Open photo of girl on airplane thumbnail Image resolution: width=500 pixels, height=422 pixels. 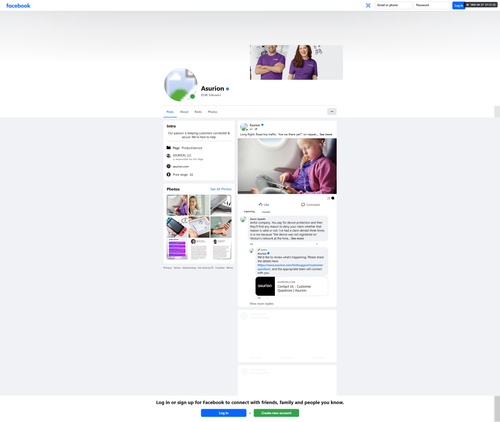[x=177, y=205]
